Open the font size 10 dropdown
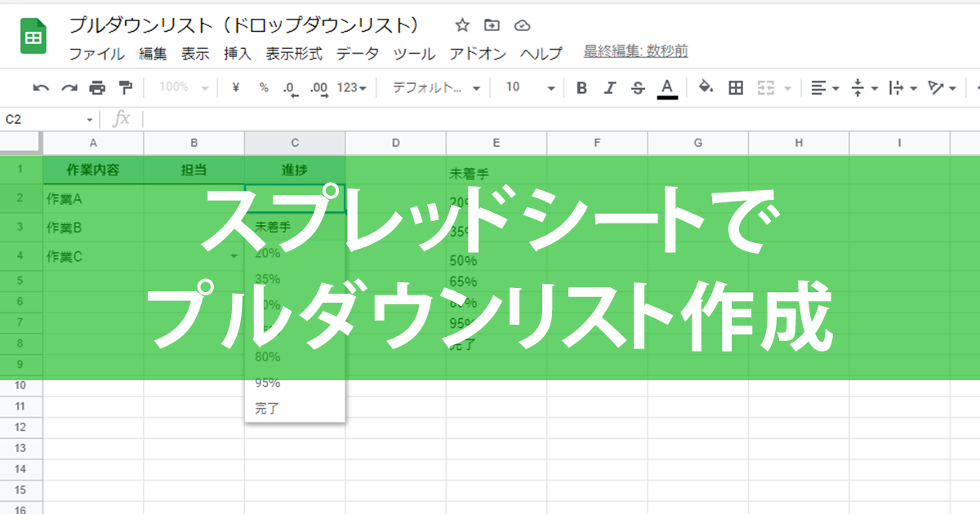This screenshot has height=514, width=980. tap(530, 87)
